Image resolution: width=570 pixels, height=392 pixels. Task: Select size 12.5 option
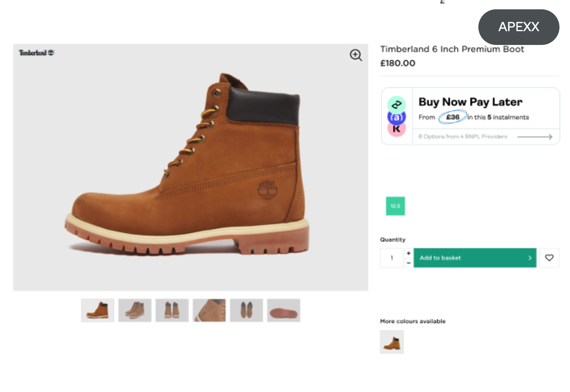tap(395, 206)
